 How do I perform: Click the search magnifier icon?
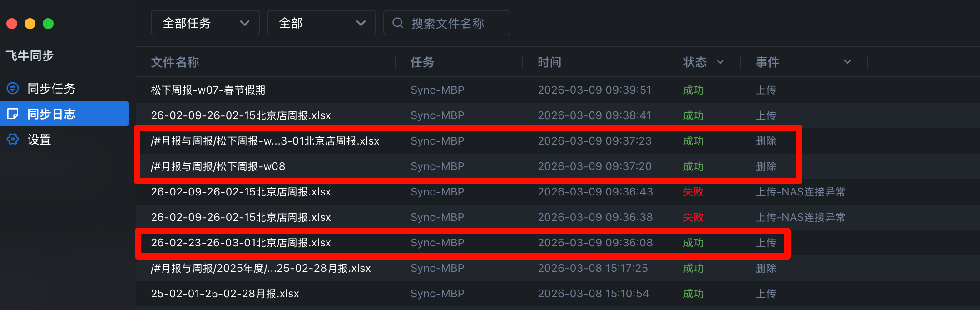pyautogui.click(x=398, y=22)
